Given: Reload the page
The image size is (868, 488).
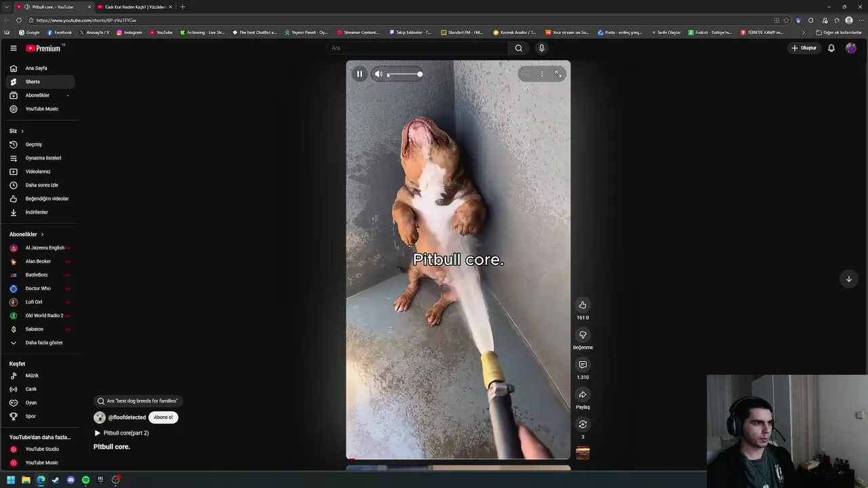Looking at the screenshot, I should pos(18,20).
